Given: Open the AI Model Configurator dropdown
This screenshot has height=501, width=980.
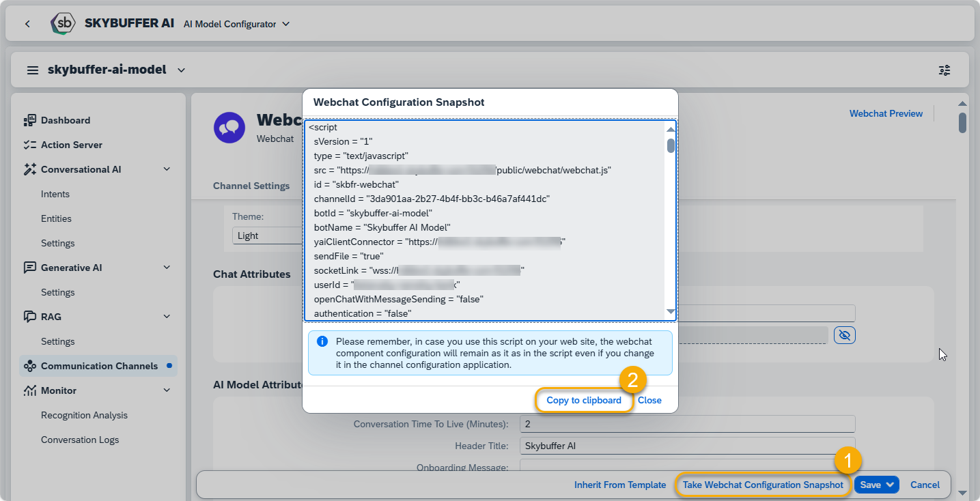Looking at the screenshot, I should click(x=237, y=24).
